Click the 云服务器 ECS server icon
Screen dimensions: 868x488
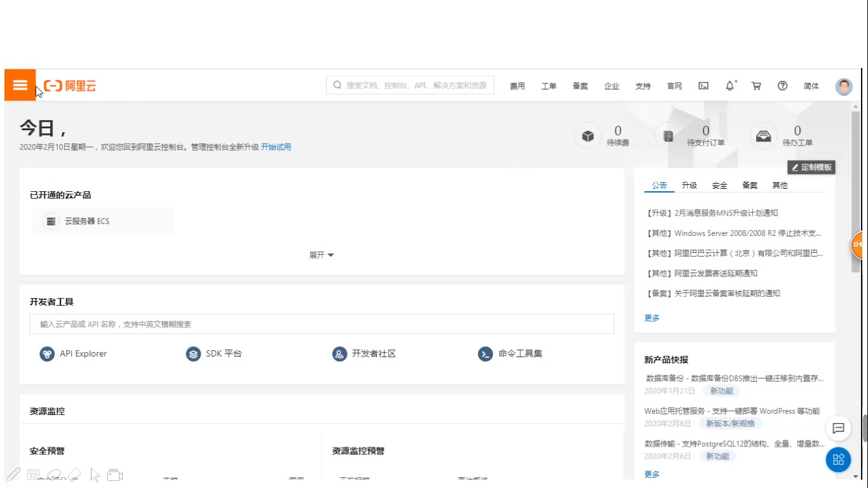(x=51, y=221)
